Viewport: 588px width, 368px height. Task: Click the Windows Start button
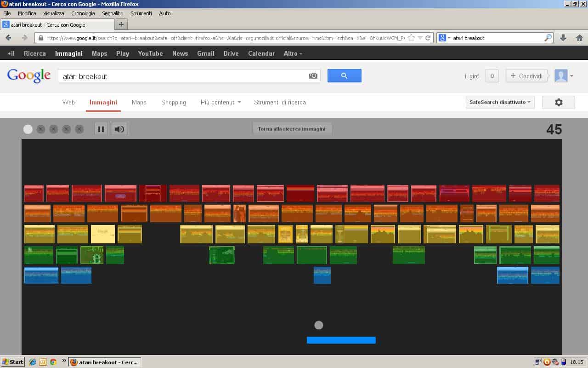(12, 362)
